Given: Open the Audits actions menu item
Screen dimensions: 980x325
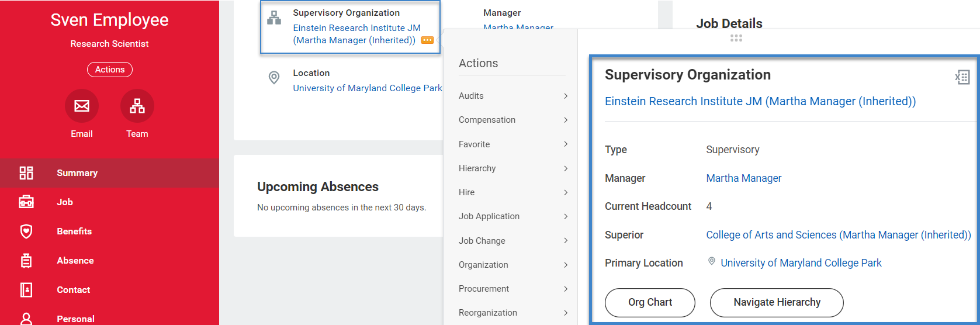Looking at the screenshot, I should pyautogui.click(x=513, y=96).
